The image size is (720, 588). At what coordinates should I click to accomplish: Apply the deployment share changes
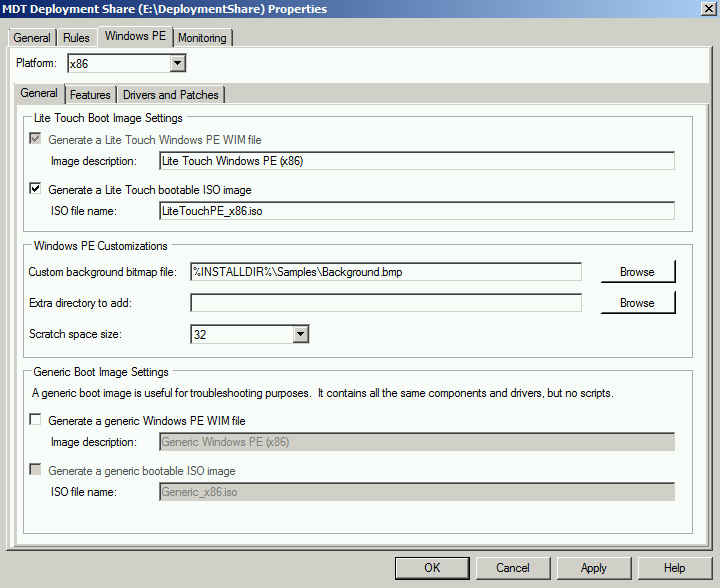pyautogui.click(x=594, y=568)
